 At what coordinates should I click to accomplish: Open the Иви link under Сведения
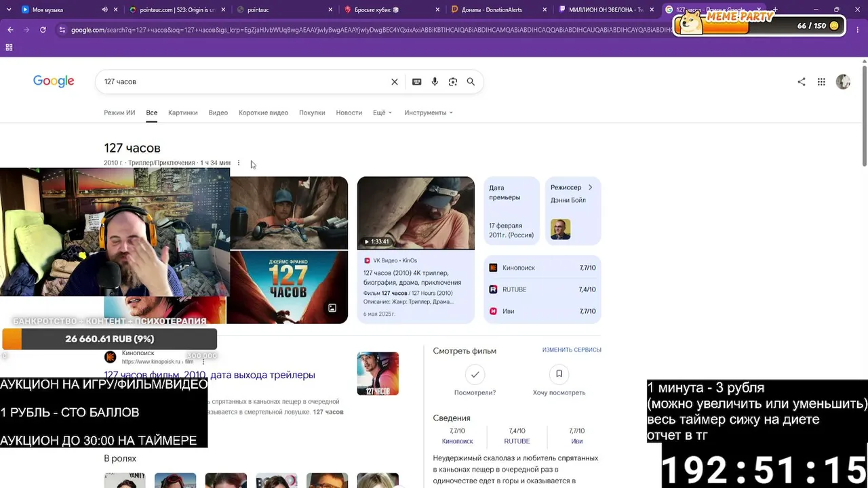[x=576, y=441]
